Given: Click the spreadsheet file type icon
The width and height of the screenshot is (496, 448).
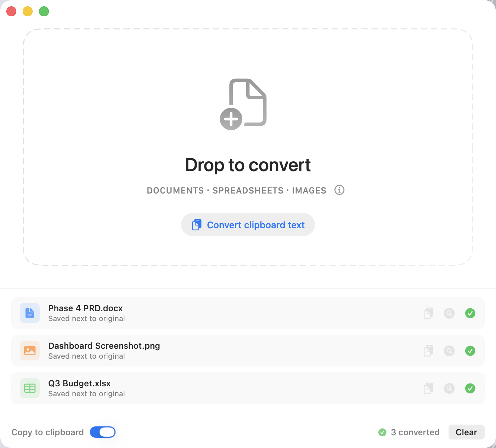Looking at the screenshot, I should (x=30, y=388).
